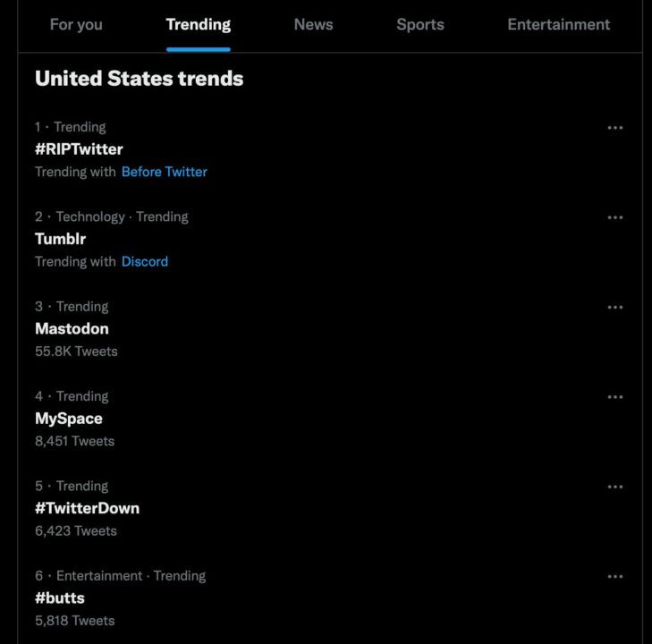The image size is (652, 644).
Task: Click the three-dot menu beside Mastodon
Action: pyautogui.click(x=614, y=307)
